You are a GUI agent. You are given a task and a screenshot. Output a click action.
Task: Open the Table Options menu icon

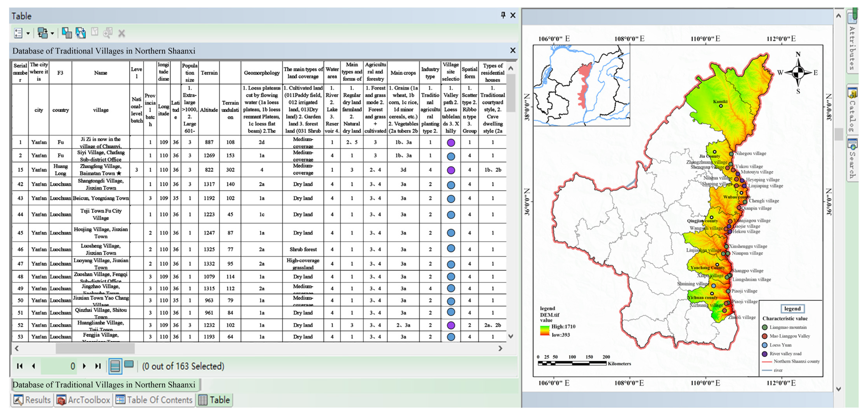point(18,33)
